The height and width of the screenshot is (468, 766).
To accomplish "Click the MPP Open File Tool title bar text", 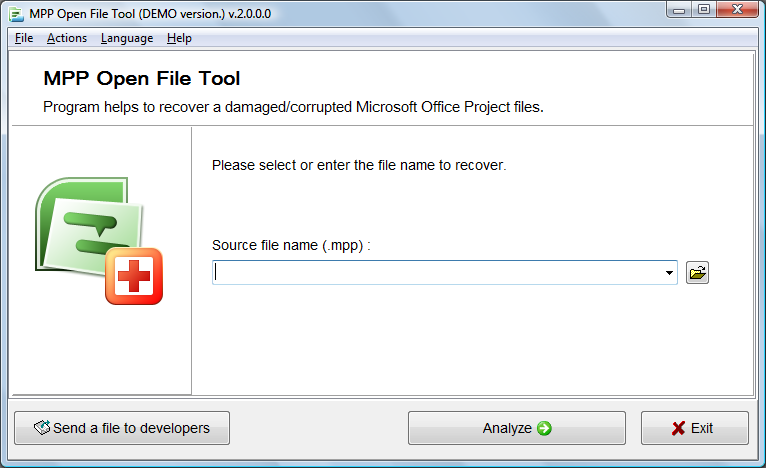I will point(150,14).
